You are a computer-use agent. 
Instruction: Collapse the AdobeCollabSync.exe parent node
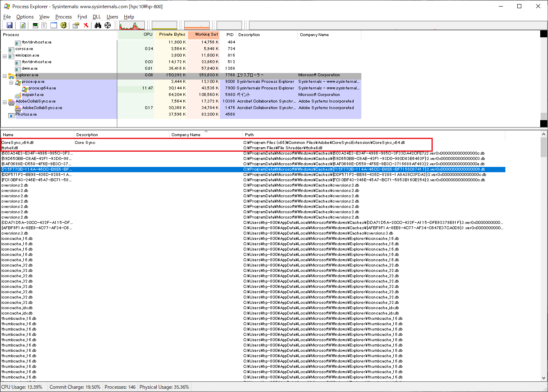[5, 102]
